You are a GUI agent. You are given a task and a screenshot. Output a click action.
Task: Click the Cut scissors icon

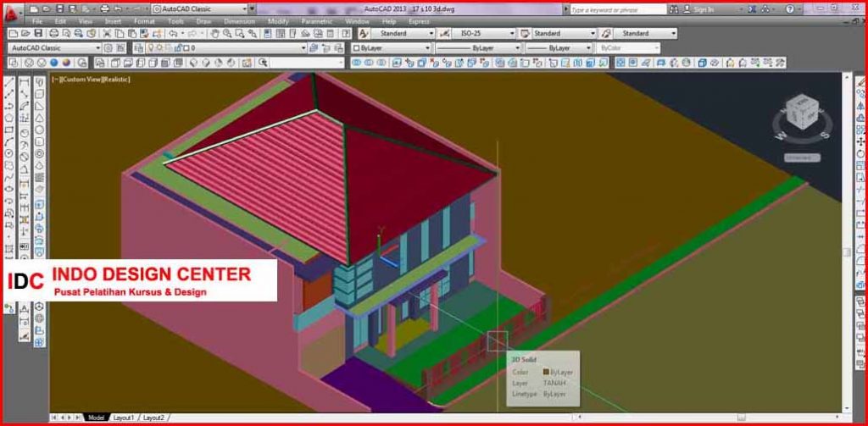coord(108,34)
